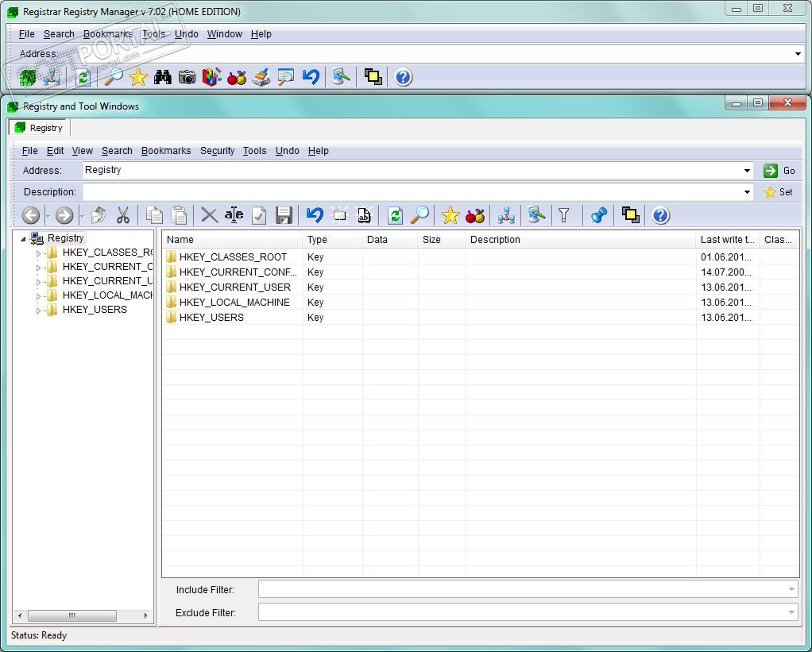Select HKEY_CURRENT_CONF... row in the list
This screenshot has width=812, height=652.
coord(481,272)
